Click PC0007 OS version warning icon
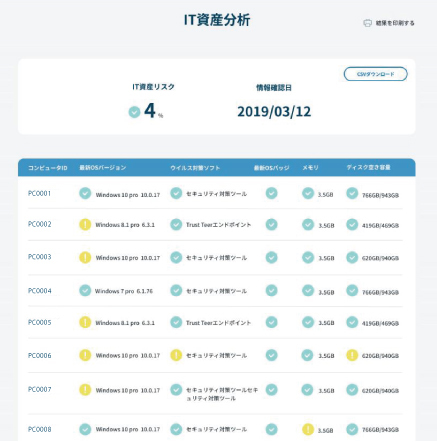437x442 pixels. (85, 390)
